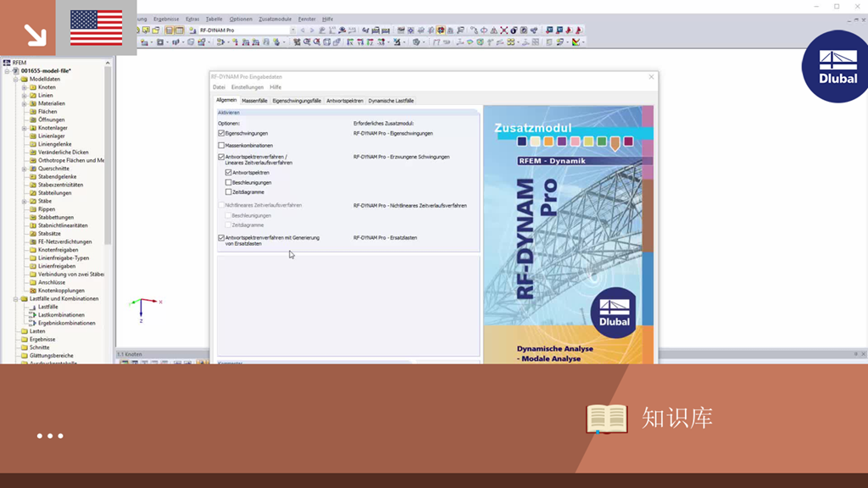This screenshot has width=868, height=488.
Task: Click the rainbow color results icon in the toolbar
Action: pyautogui.click(x=576, y=42)
